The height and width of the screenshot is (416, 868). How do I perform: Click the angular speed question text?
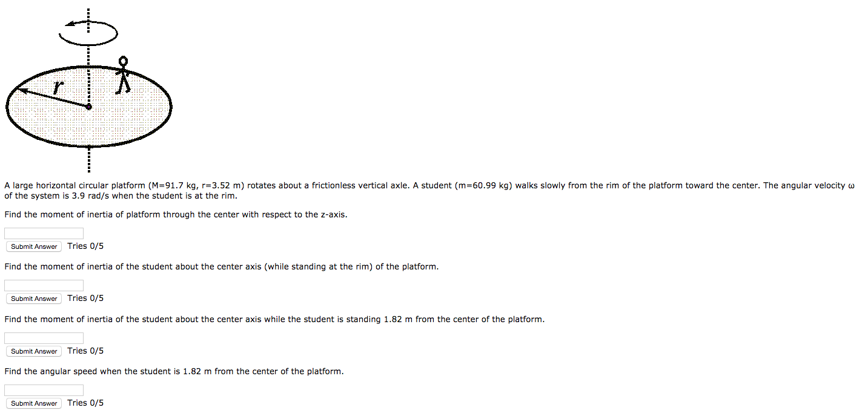point(174,371)
